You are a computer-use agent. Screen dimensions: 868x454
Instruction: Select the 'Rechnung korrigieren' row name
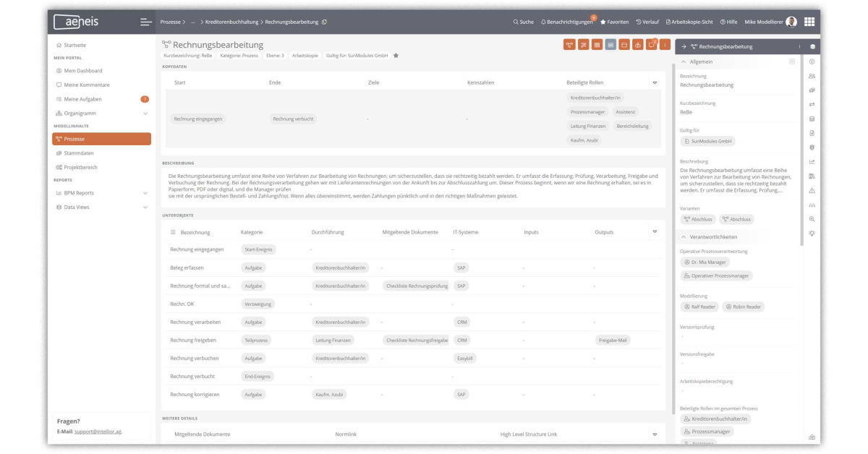195,395
